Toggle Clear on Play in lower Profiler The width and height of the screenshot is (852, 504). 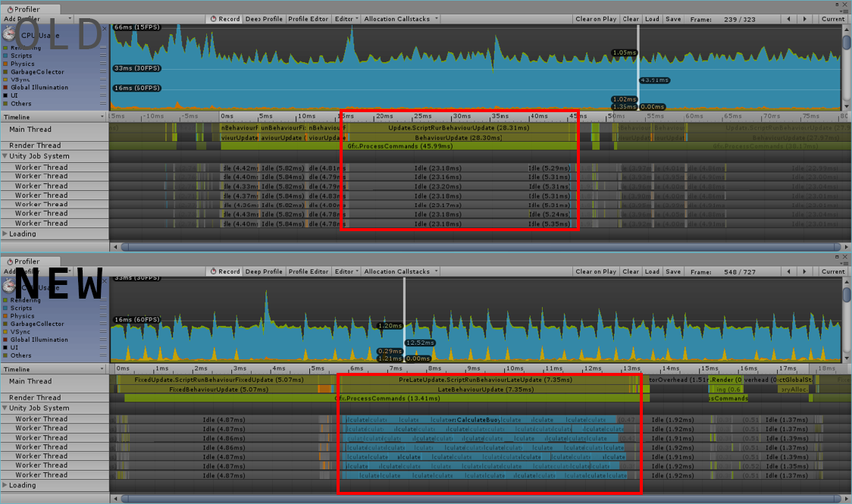[596, 271]
